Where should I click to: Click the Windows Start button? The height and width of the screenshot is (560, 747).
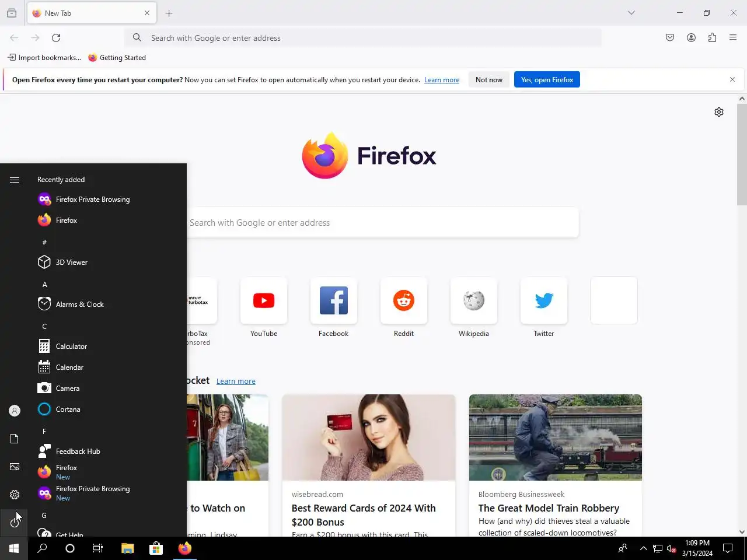click(14, 548)
